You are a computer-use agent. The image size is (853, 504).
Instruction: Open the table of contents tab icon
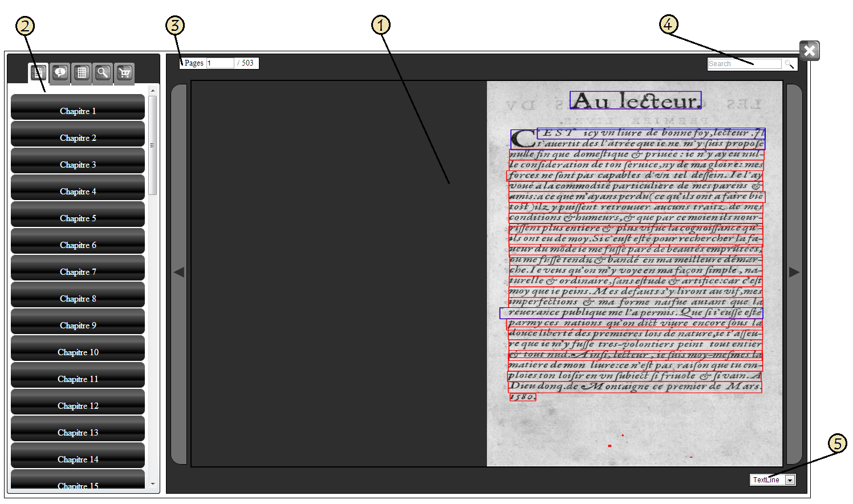(x=39, y=72)
